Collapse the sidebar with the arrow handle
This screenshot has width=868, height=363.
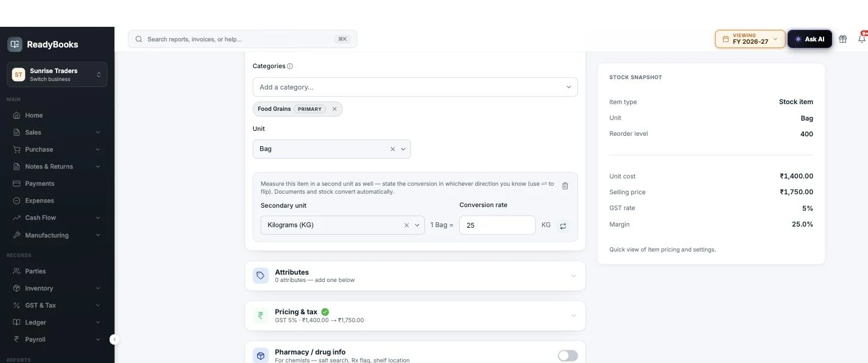pos(114,339)
